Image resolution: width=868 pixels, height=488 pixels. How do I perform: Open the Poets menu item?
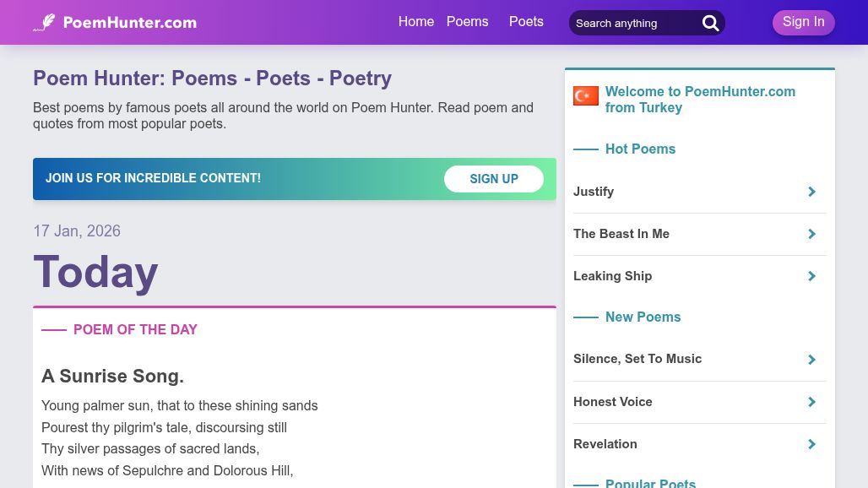526,22
